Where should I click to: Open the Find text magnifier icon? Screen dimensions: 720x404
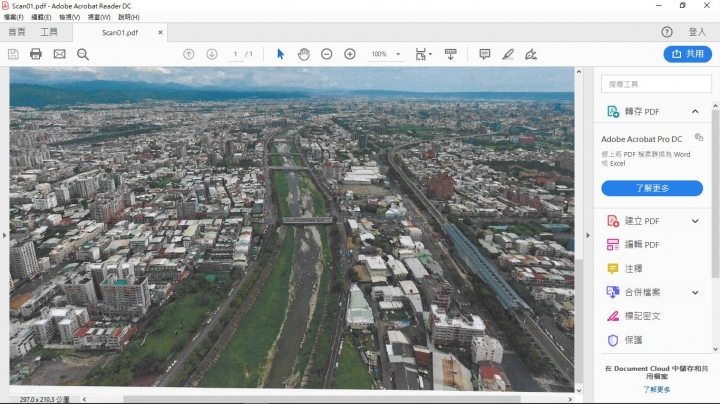tap(83, 54)
